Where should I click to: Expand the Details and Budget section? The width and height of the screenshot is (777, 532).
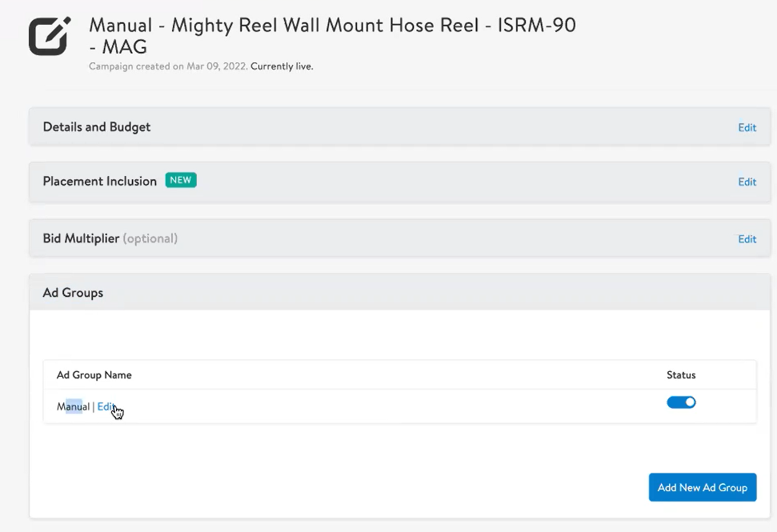coord(97,126)
